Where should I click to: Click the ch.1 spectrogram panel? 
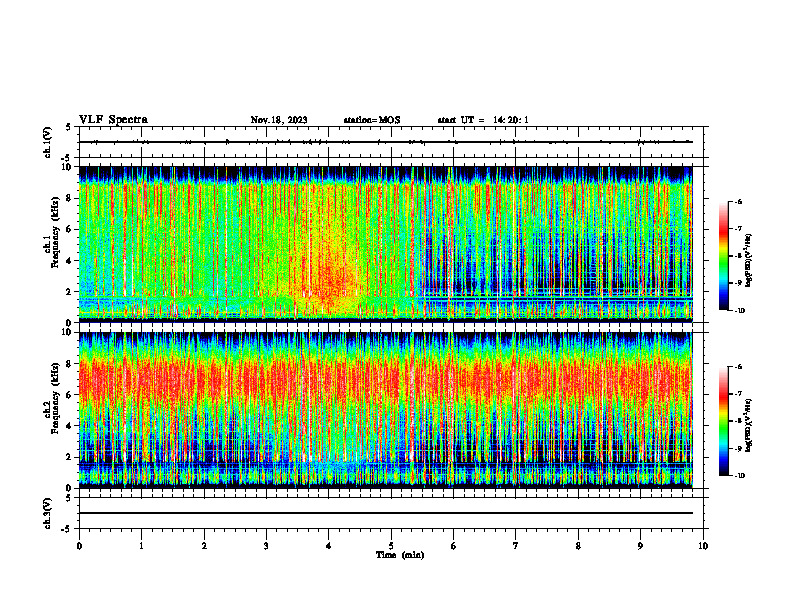[386, 244]
